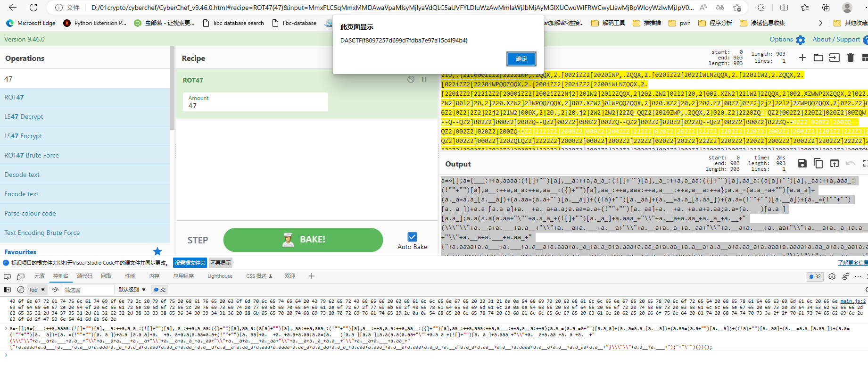868x367 pixels.
Task: Switch to 性能 DevTools tab
Action: point(130,276)
